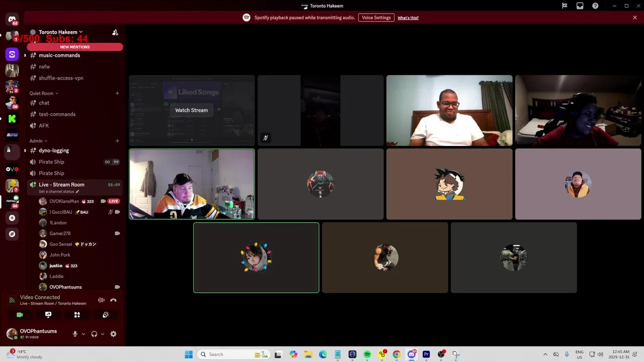
Task: Mute your microphone
Action: tap(75, 334)
